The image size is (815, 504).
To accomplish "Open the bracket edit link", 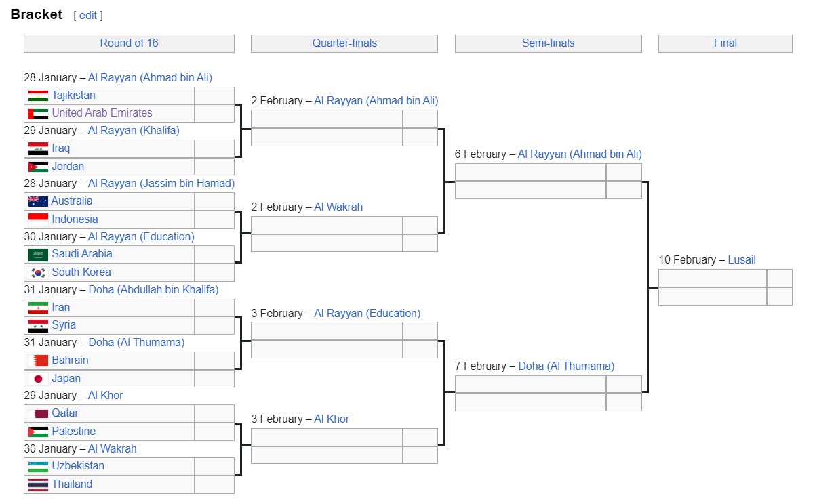I will click(x=88, y=15).
